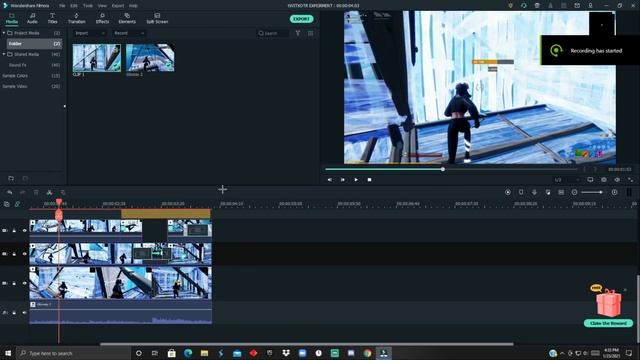640x360 pixels.
Task: Click the previous frame playback button
Action: point(329,180)
